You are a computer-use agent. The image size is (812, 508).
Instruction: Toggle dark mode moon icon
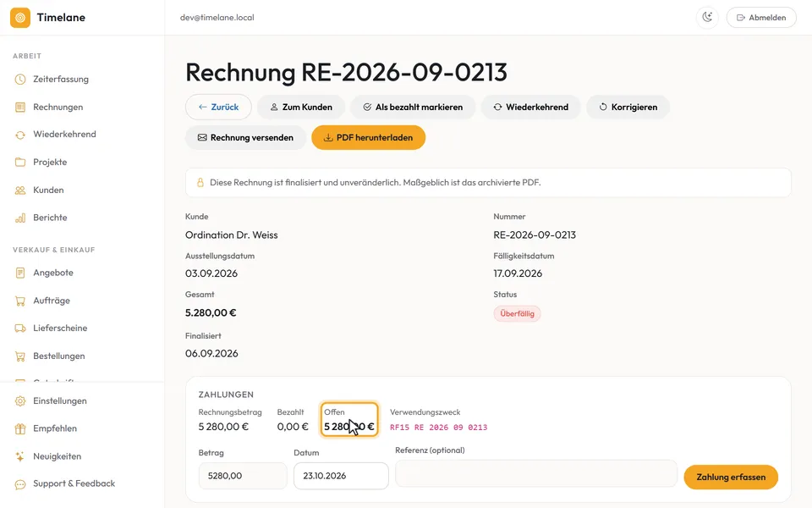pyautogui.click(x=707, y=18)
